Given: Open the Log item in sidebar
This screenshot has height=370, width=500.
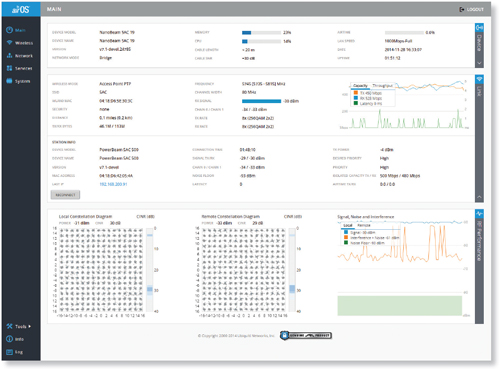Looking at the screenshot, I should point(14,352).
